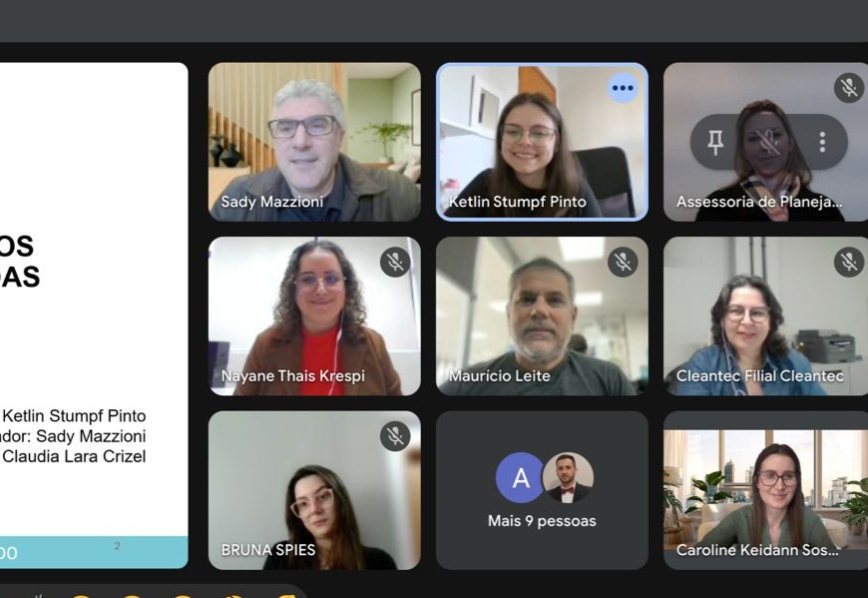Viewport: 868px width, 598px height.
Task: Select Sady Mazzioni's video tile
Action: 314,142
